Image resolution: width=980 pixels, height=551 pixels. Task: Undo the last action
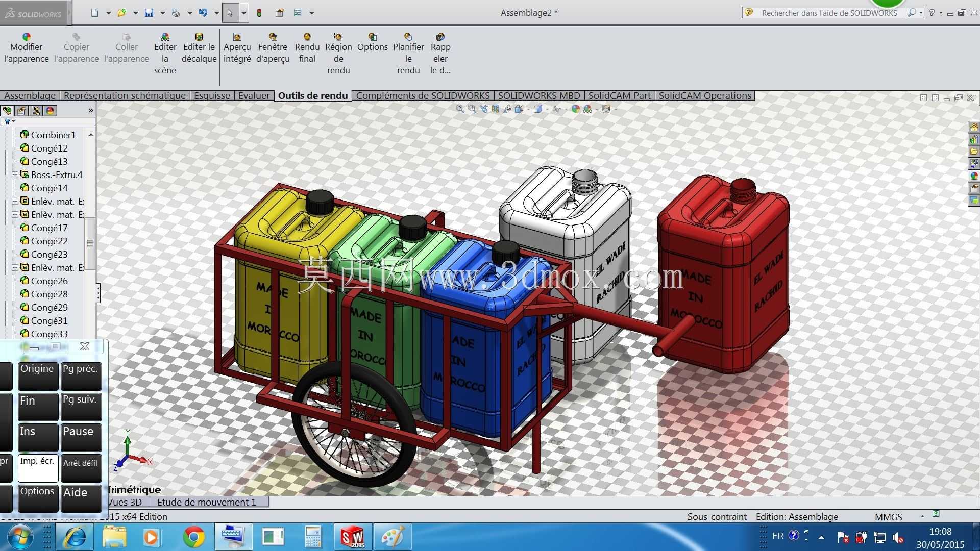click(203, 13)
